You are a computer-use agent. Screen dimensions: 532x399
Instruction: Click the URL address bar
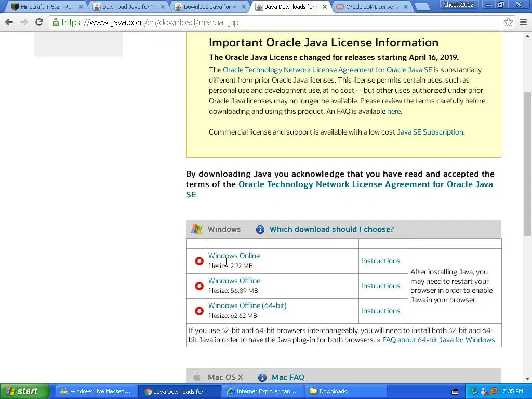(x=282, y=22)
